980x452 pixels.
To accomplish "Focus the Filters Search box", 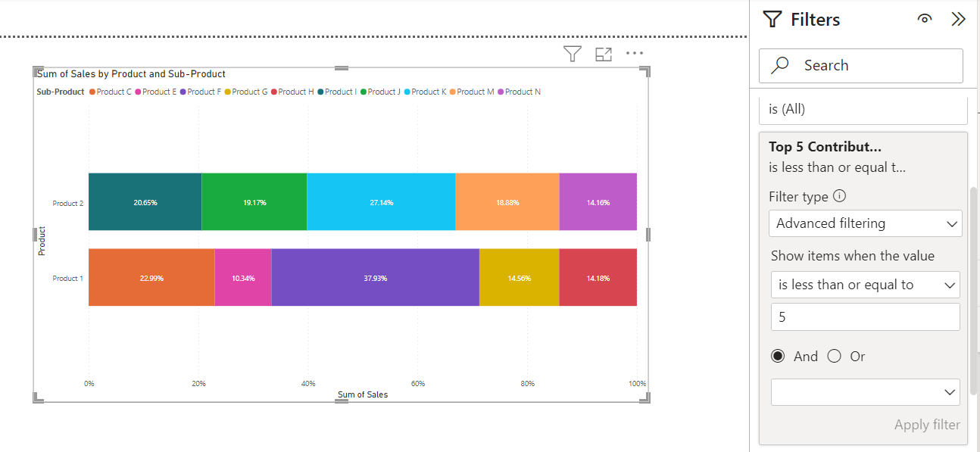I will click(x=861, y=66).
